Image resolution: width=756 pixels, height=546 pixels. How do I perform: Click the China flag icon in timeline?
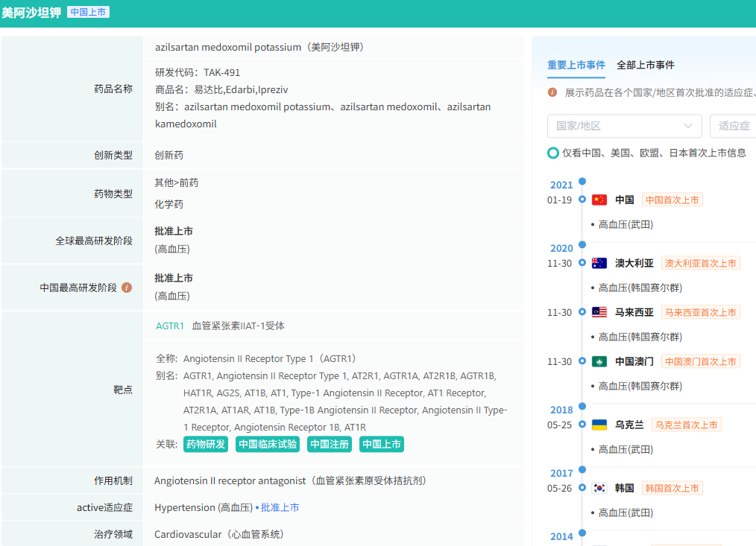pos(599,200)
